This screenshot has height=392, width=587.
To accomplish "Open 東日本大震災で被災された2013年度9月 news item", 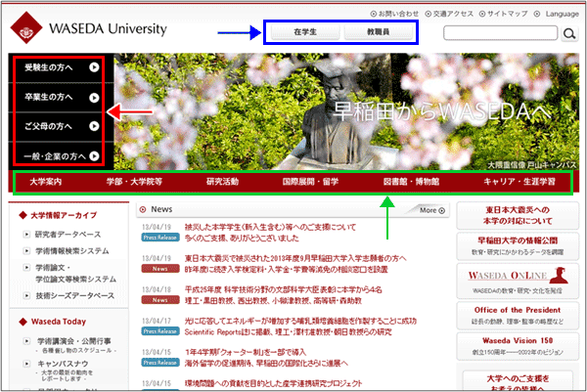I will (x=295, y=258).
